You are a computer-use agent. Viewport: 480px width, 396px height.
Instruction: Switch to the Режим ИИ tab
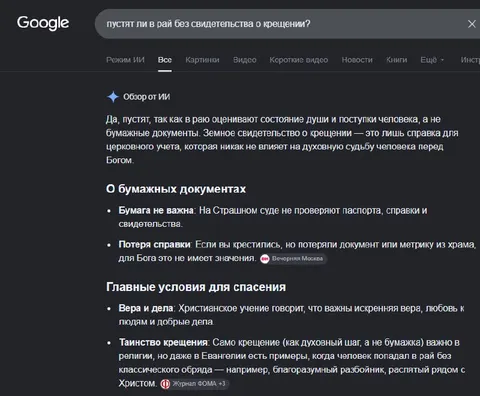coord(125,60)
